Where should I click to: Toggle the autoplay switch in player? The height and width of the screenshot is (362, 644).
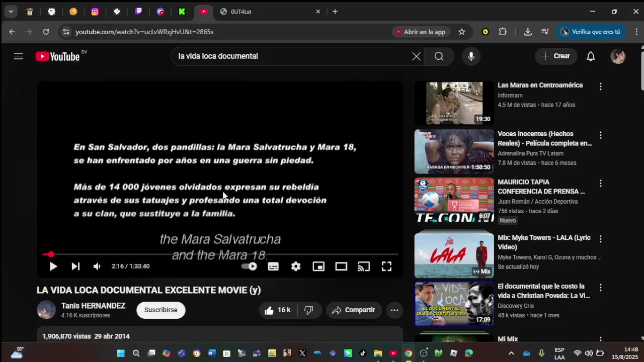(249, 266)
